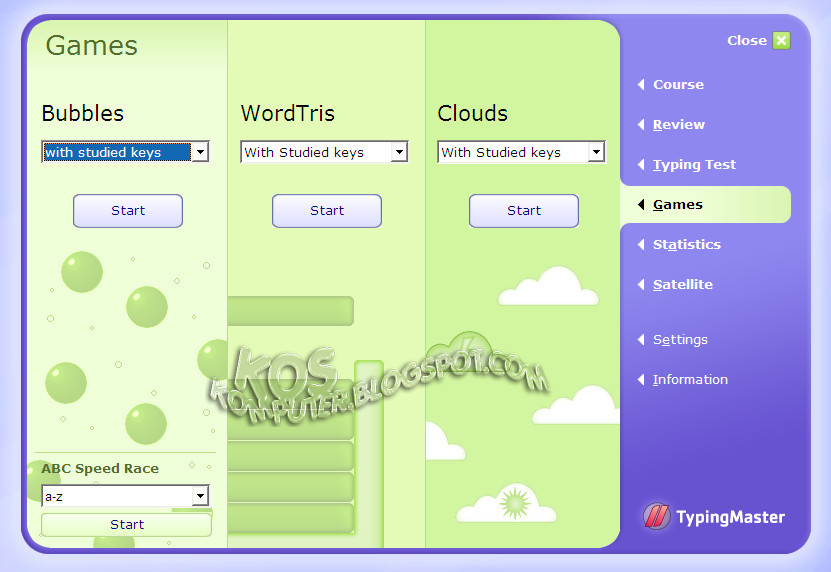Expand the Bubbles keys dropdown arrow
The height and width of the screenshot is (572, 831).
pos(200,152)
